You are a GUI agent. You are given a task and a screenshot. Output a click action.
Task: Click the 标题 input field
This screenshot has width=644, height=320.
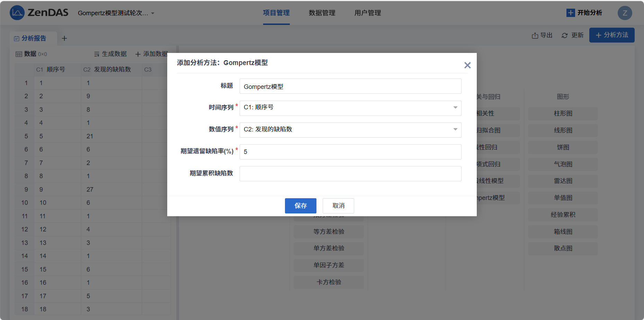pyautogui.click(x=350, y=86)
